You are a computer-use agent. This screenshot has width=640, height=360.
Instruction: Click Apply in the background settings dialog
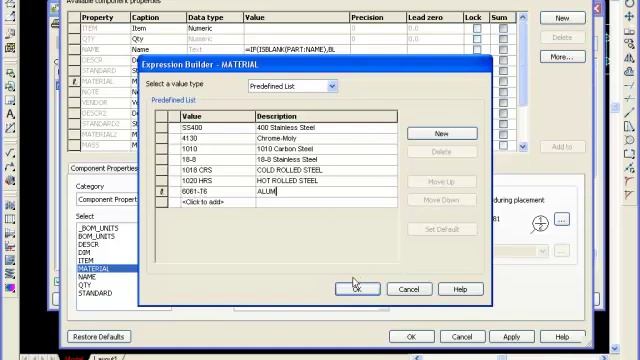[511, 337]
